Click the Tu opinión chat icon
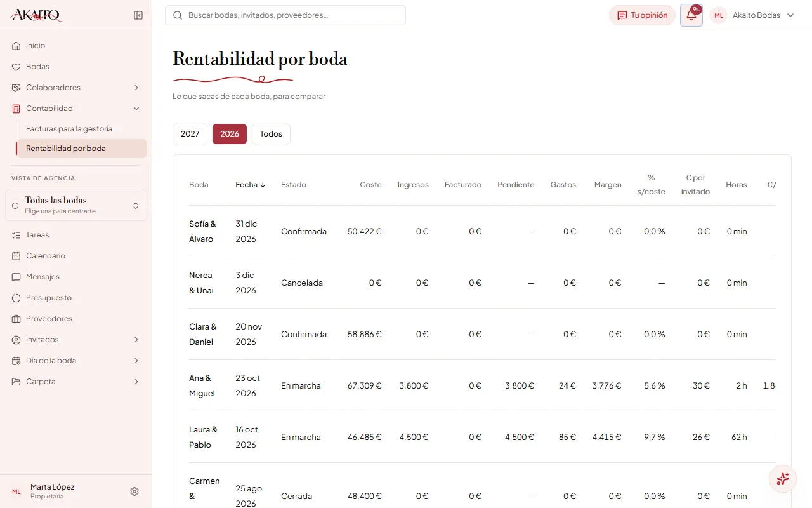Viewport: 812px width, 508px height. tap(622, 15)
